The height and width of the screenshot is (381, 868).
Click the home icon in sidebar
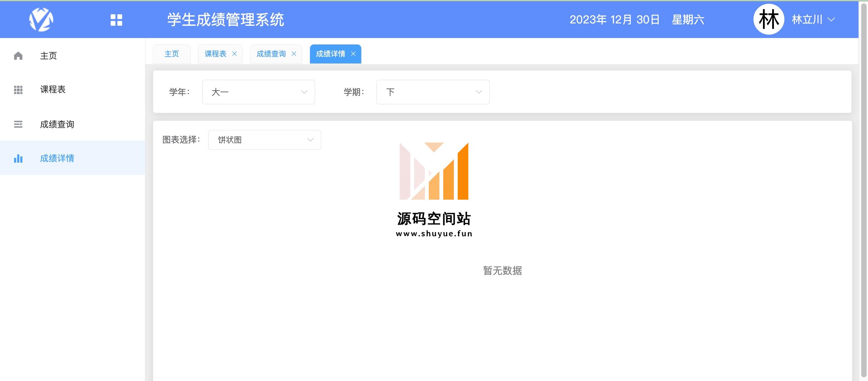[18, 56]
